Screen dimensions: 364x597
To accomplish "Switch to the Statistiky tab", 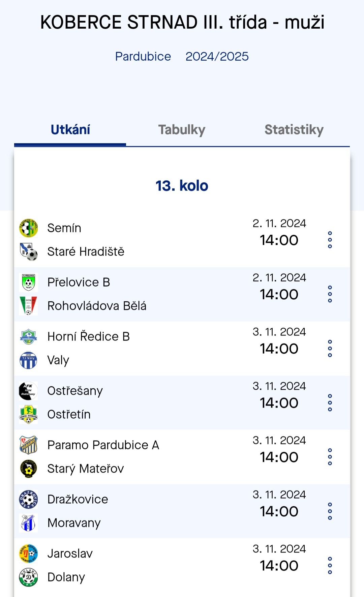I will (294, 130).
